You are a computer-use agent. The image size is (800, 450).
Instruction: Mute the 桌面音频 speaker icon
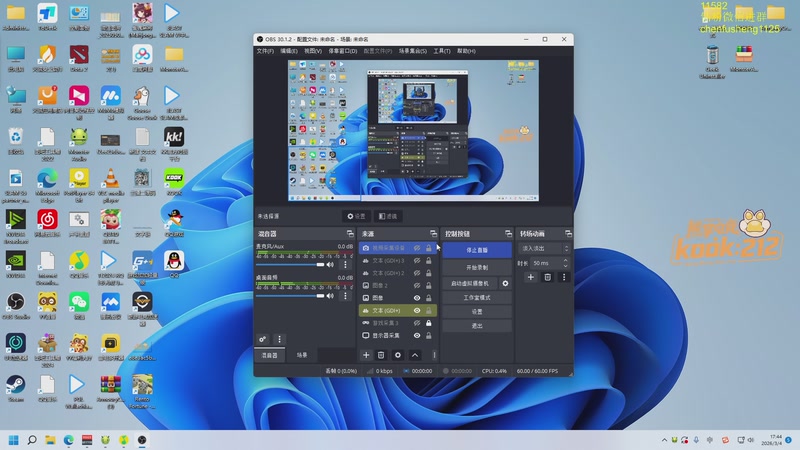(x=330, y=296)
